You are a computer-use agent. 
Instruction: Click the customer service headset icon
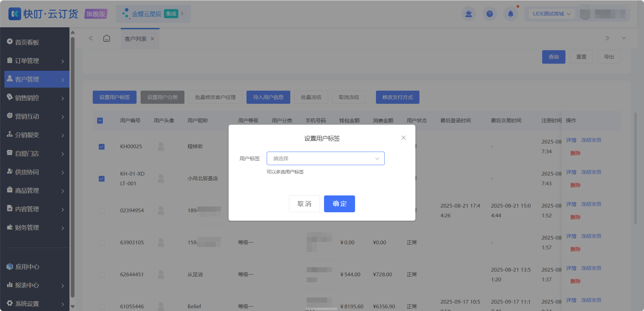[x=469, y=14]
